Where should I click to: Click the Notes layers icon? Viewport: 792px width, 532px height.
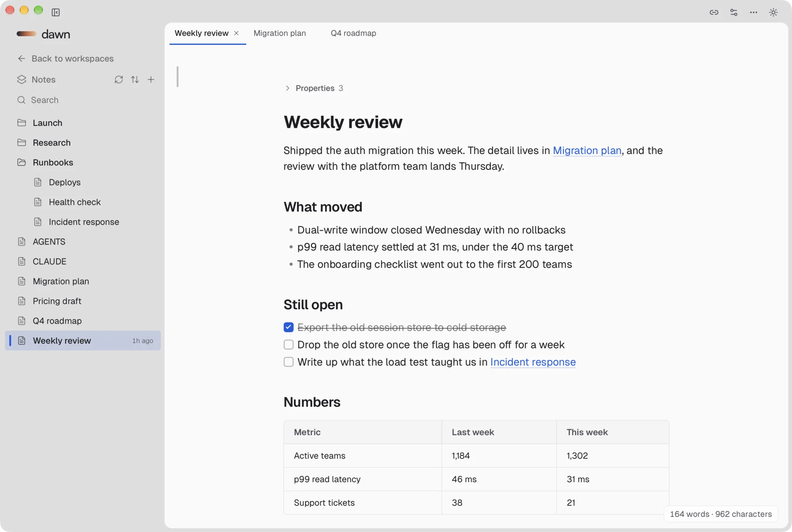(x=21, y=80)
